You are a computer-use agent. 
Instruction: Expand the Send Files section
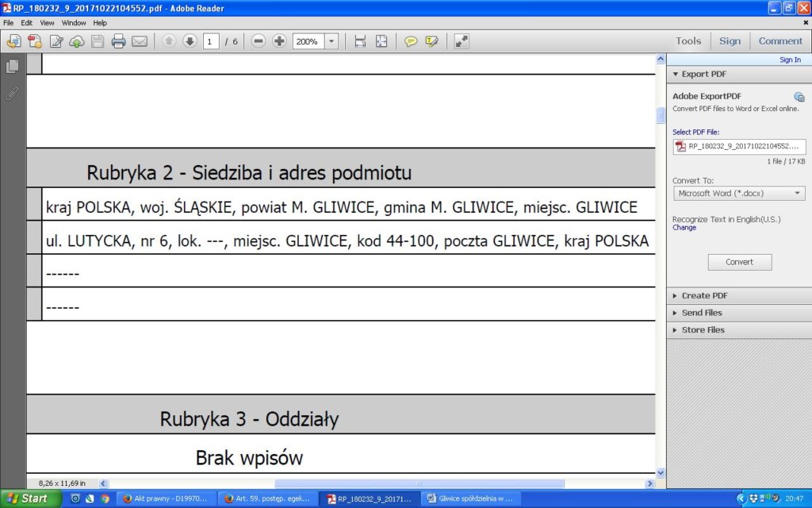pyautogui.click(x=702, y=313)
